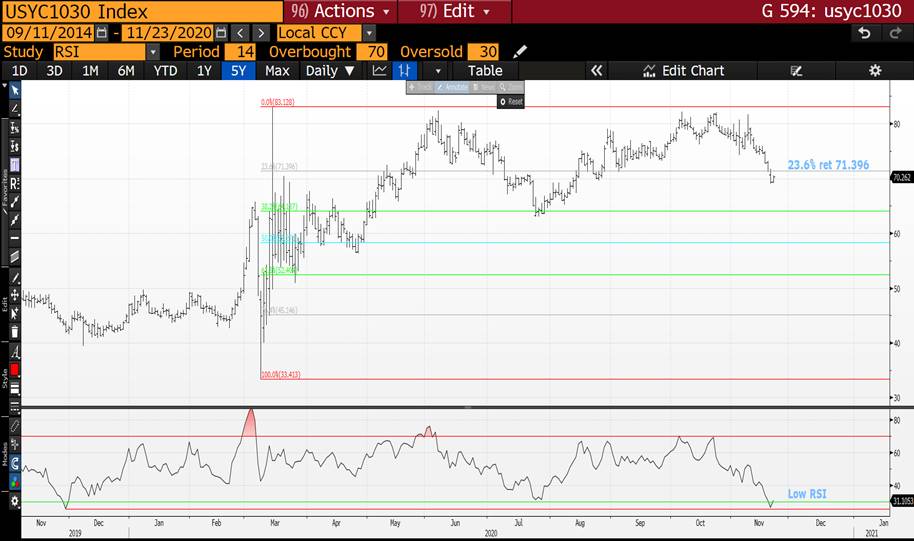Open the Daily periodicity dropdown
914x541 pixels.
click(330, 71)
